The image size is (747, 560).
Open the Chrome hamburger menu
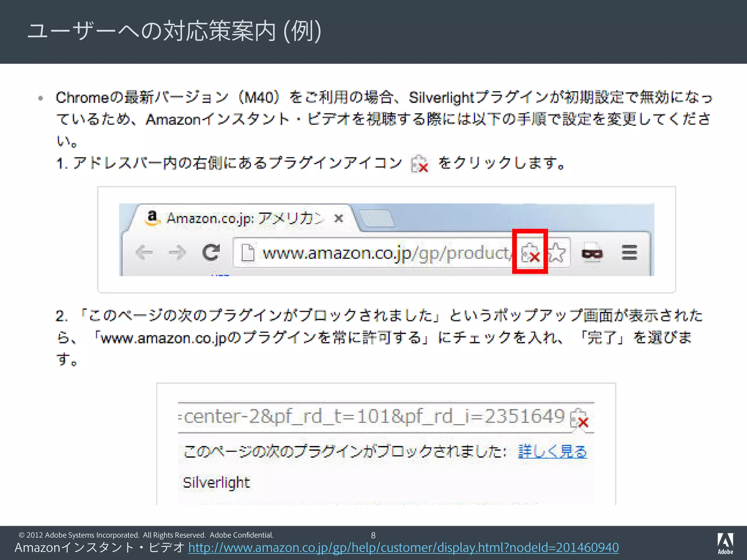pos(629,252)
